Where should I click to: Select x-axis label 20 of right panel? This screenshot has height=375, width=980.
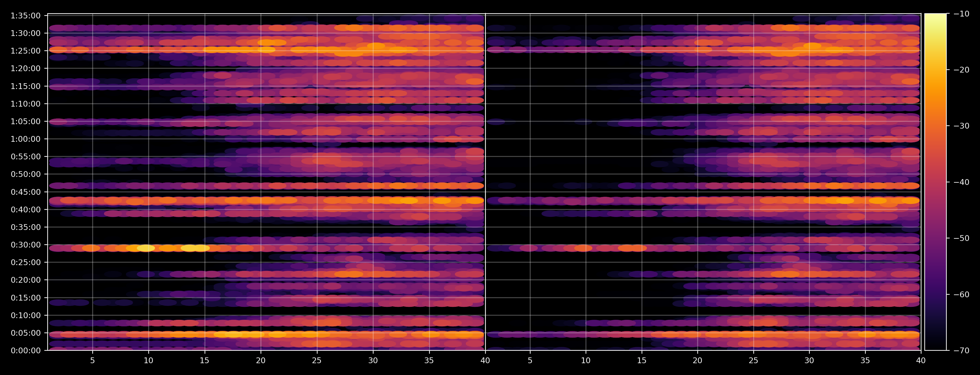coord(697,360)
